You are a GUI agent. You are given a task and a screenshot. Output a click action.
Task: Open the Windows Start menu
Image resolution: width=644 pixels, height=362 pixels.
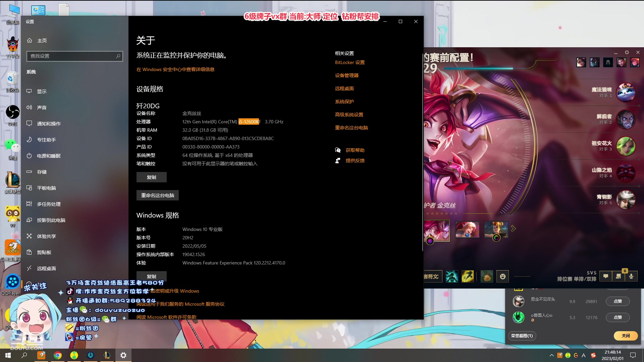[x=8, y=355]
